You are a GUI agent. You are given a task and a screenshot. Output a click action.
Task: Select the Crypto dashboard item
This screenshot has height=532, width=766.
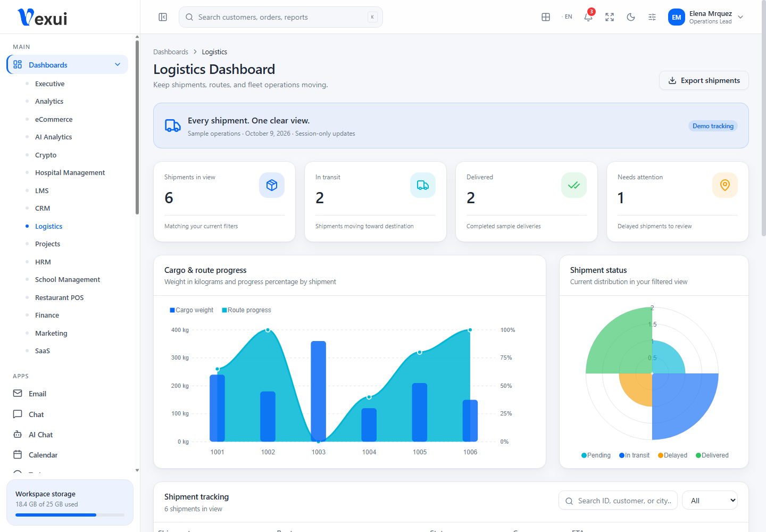pos(46,155)
